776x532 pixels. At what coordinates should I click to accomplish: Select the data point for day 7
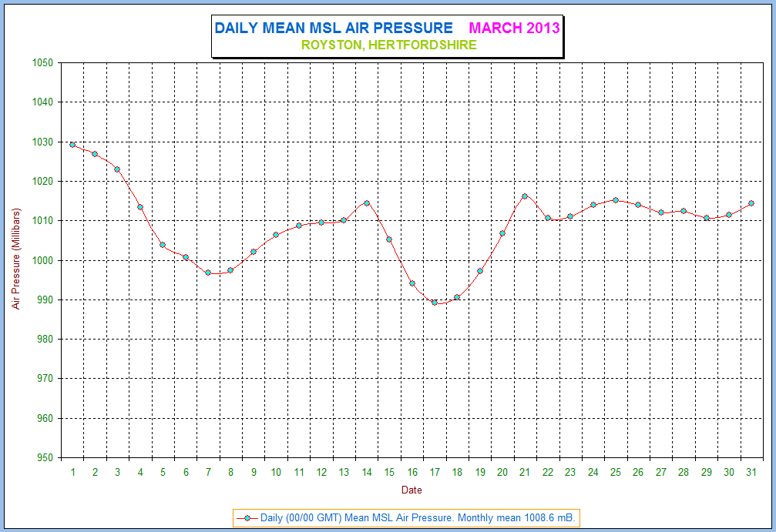click(208, 273)
